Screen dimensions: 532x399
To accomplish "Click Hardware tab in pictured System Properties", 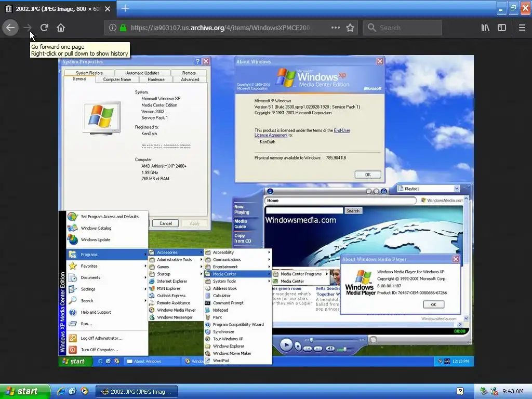I will coord(156,79).
